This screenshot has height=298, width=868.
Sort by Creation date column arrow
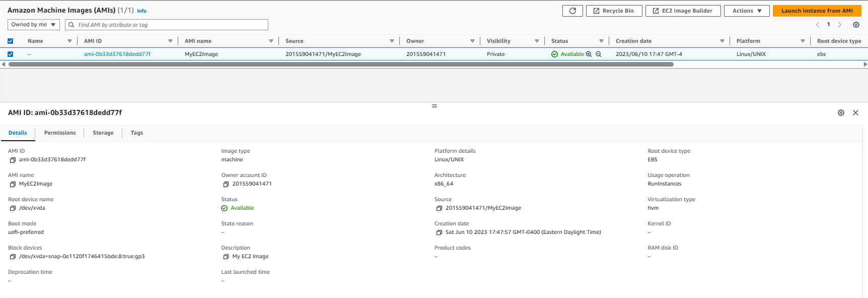pyautogui.click(x=722, y=41)
